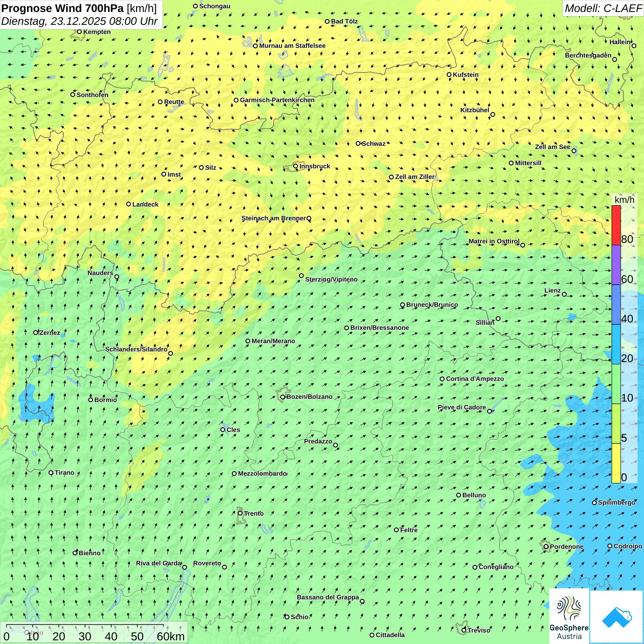This screenshot has width=644, height=644.
Task: Click the Kempten marker circle
Action: [x=79, y=32]
